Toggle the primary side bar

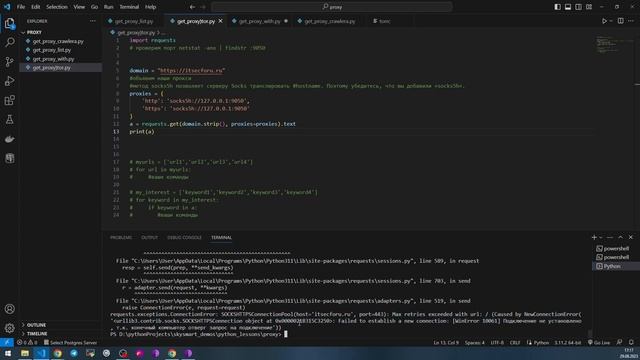pyautogui.click(x=558, y=7)
